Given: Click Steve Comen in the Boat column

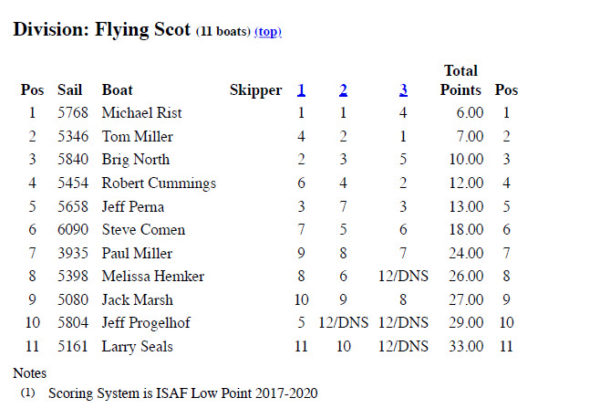Looking at the screenshot, I should [x=143, y=230].
